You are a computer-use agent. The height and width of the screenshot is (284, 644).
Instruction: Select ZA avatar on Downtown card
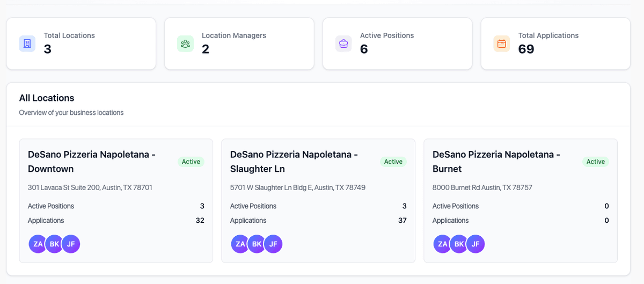coord(38,244)
